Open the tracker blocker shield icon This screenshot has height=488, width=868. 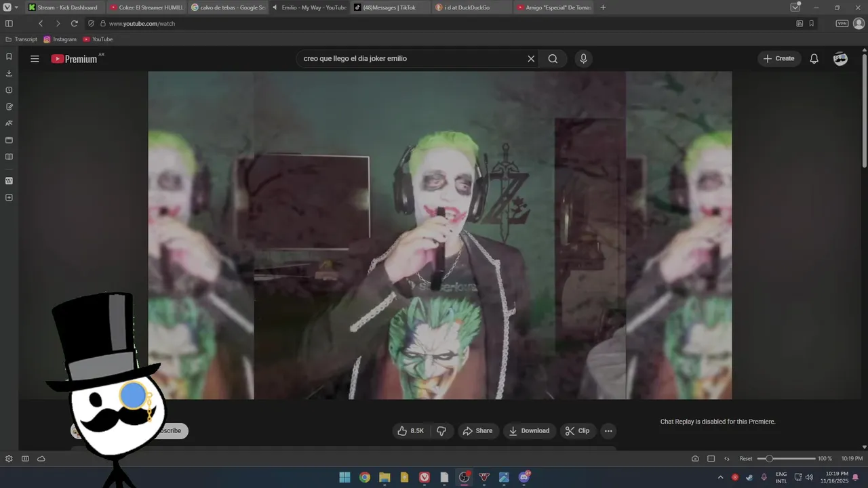pos(92,23)
